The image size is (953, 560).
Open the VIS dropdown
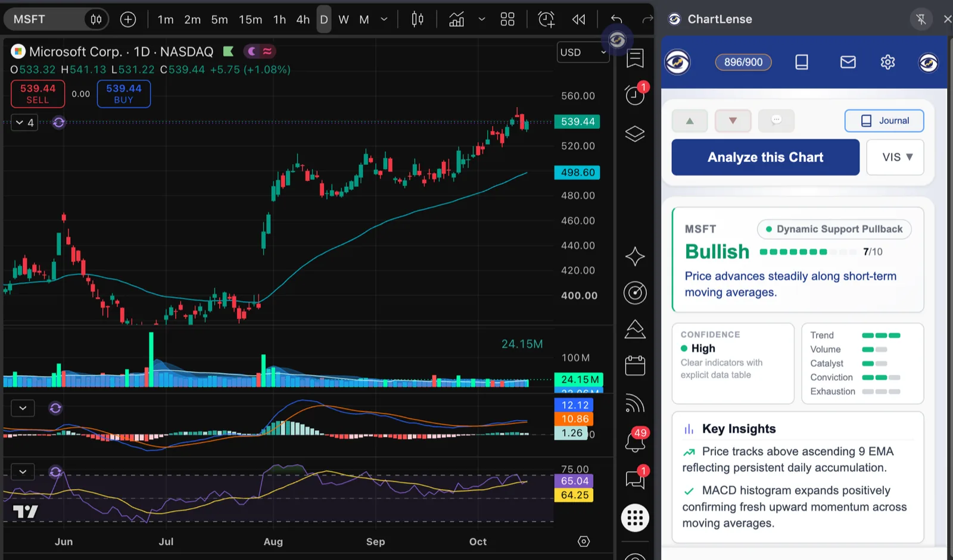pos(895,157)
